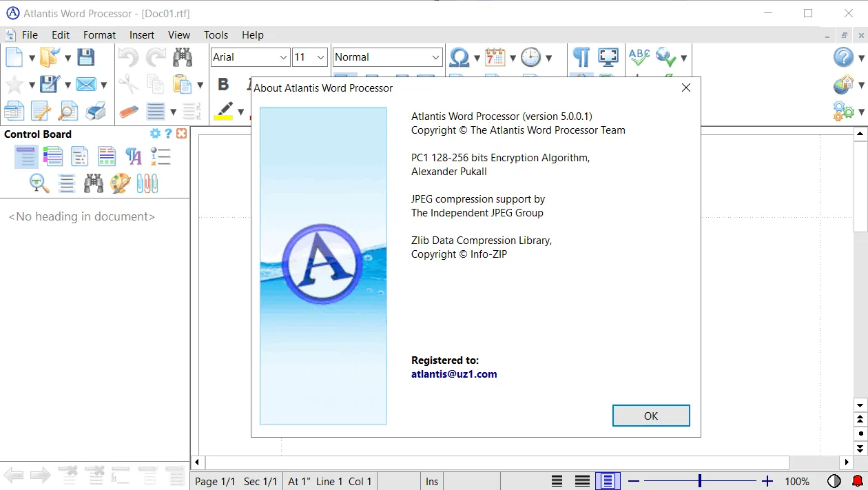868x490 pixels.
Task: Expand the Paste options dropdown arrow
Action: (x=200, y=85)
